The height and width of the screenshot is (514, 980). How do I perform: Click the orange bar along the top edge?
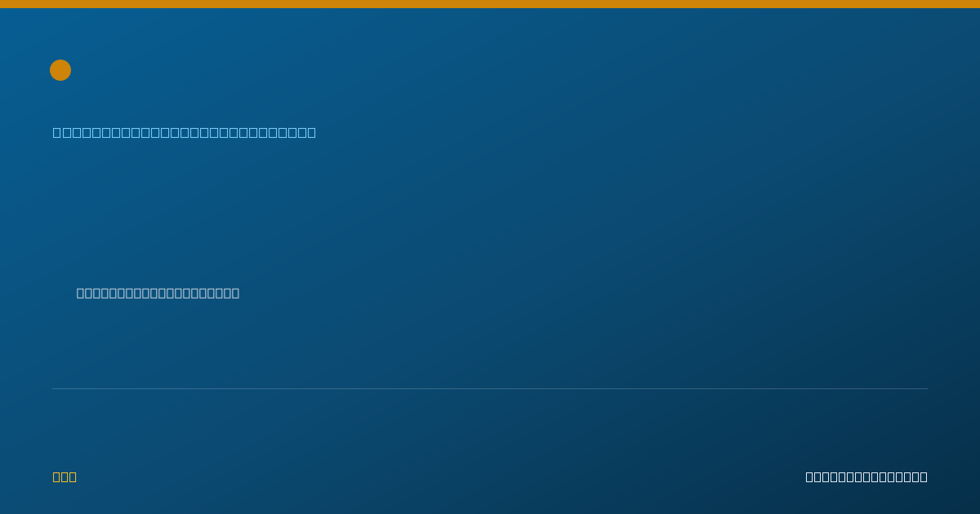coord(490,4)
